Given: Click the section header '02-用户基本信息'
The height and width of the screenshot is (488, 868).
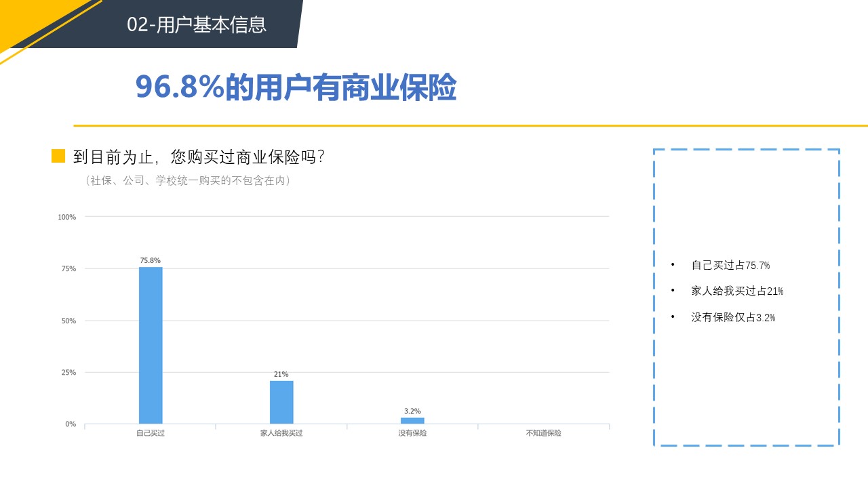Looking at the screenshot, I should click(x=197, y=24).
